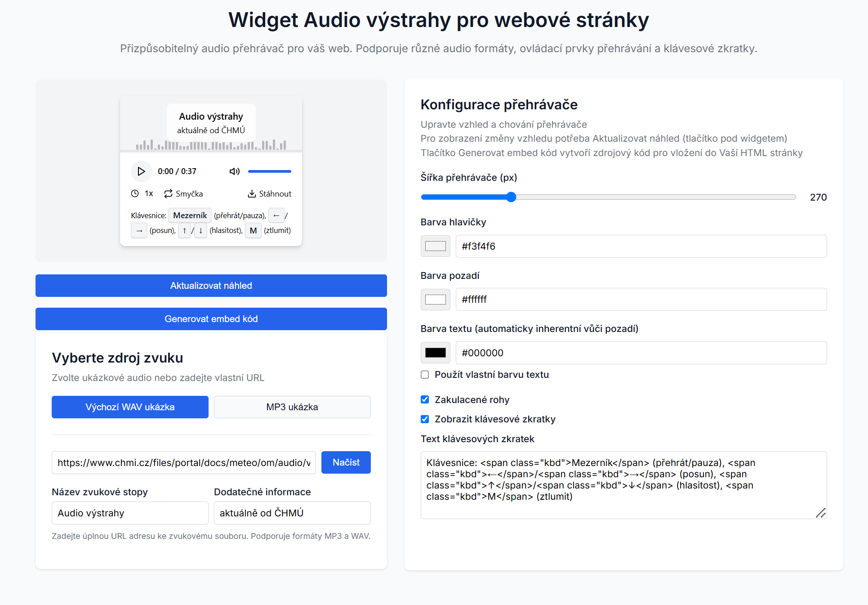
Task: Click the Stáhnout download icon
Action: pos(252,194)
